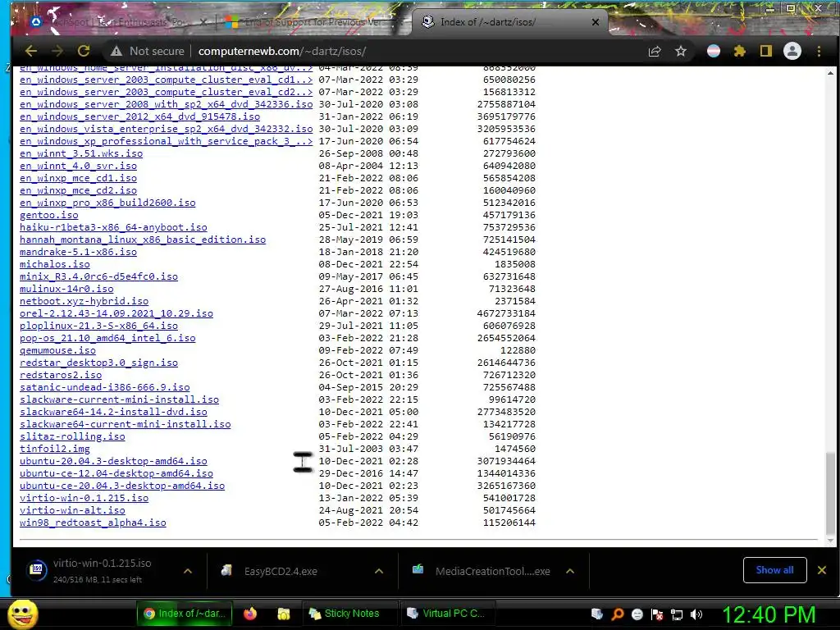840x630 pixels.
Task: Download win98_redtoast_alpha4.iso
Action: pos(93,523)
